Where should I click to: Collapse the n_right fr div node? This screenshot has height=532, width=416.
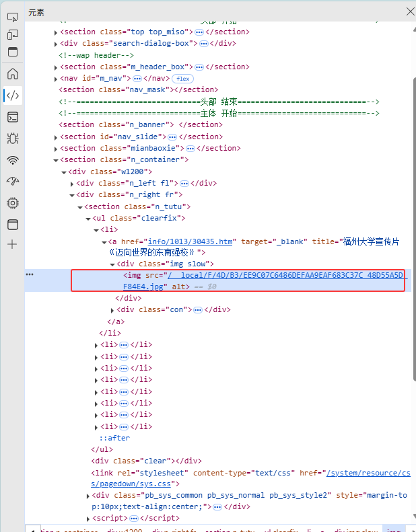tap(72, 196)
